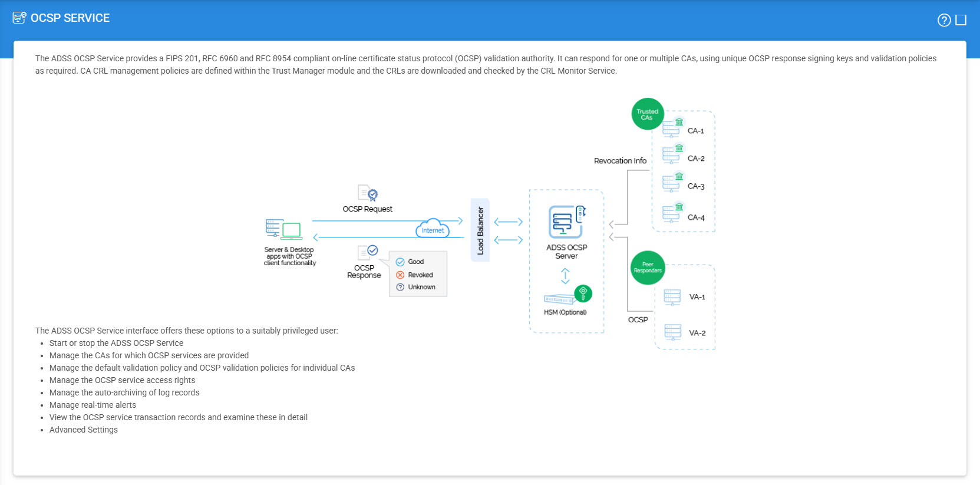Screen dimensions: 980x485
Task: Click the vertical Load Balancer bar
Action: point(480,230)
